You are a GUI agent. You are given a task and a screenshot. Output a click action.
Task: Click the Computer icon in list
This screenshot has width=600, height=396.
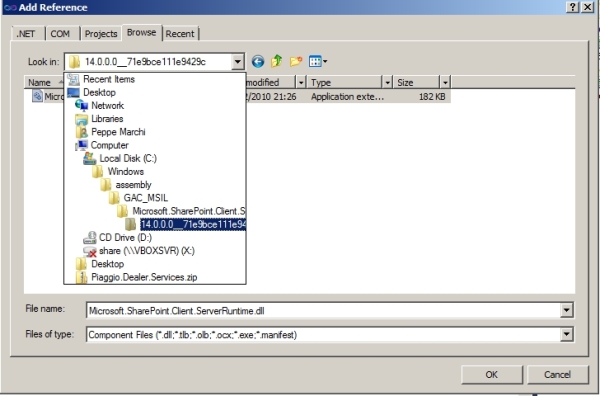point(82,145)
